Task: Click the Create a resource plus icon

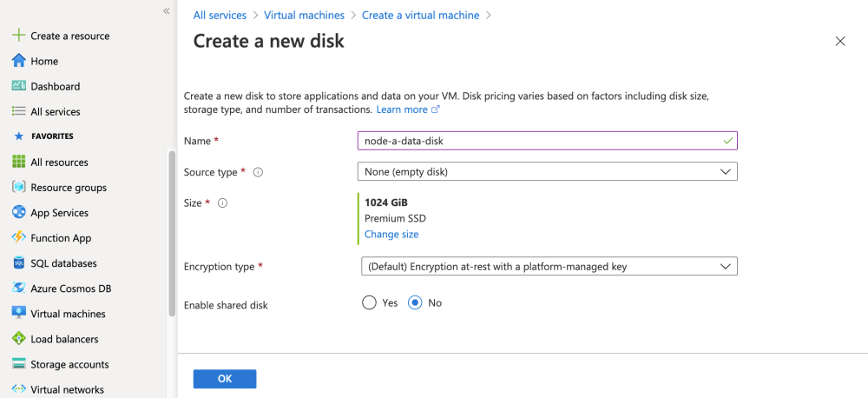Action: click(x=18, y=36)
